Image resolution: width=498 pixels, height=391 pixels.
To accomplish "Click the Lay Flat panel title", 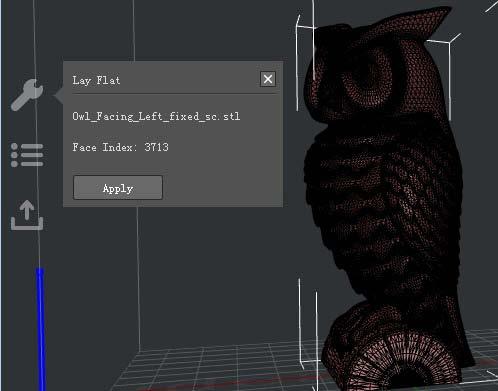I will click(96, 80).
